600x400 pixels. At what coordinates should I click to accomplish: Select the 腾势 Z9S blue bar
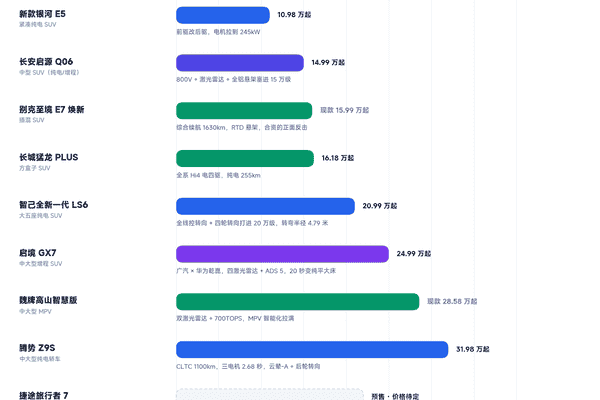point(312,349)
